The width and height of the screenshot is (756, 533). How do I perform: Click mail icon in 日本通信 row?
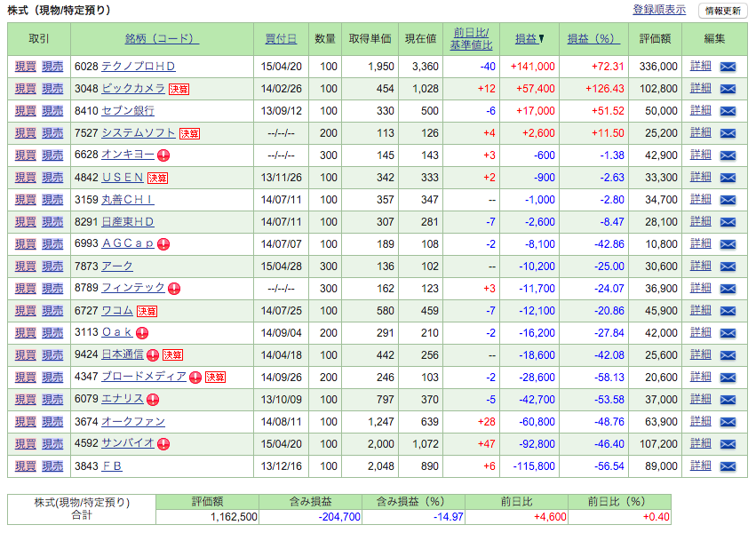point(728,355)
